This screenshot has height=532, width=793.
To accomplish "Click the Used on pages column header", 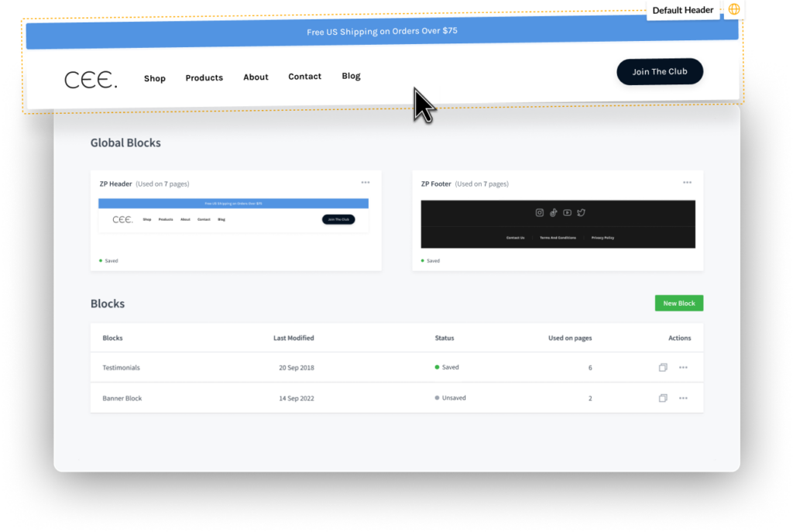I will (x=570, y=338).
